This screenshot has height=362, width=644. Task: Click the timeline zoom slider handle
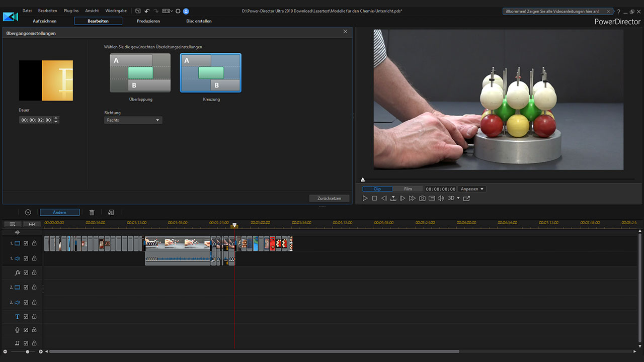(28, 351)
